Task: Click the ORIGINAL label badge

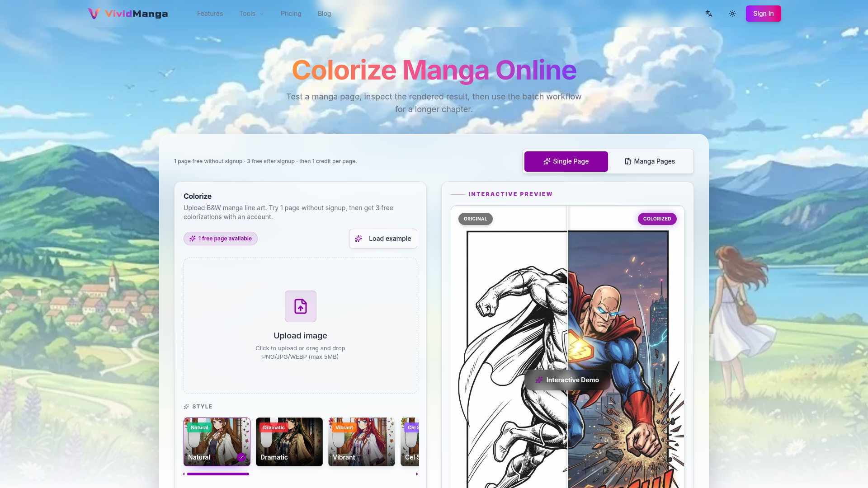Action: pyautogui.click(x=476, y=219)
